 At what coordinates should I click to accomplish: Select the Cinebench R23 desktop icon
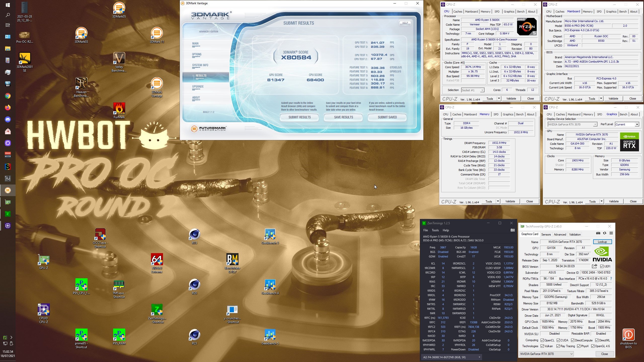(x=194, y=337)
